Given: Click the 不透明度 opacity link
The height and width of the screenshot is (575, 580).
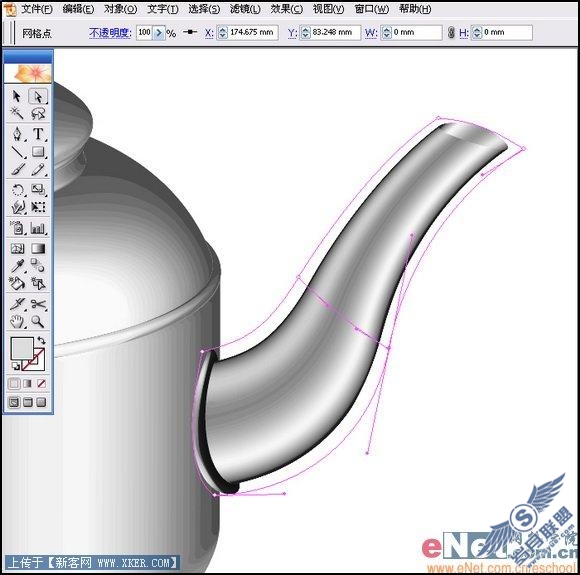Looking at the screenshot, I should 110,33.
